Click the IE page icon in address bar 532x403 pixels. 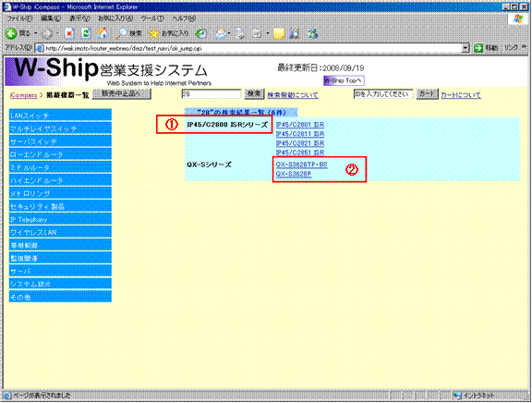coord(40,48)
